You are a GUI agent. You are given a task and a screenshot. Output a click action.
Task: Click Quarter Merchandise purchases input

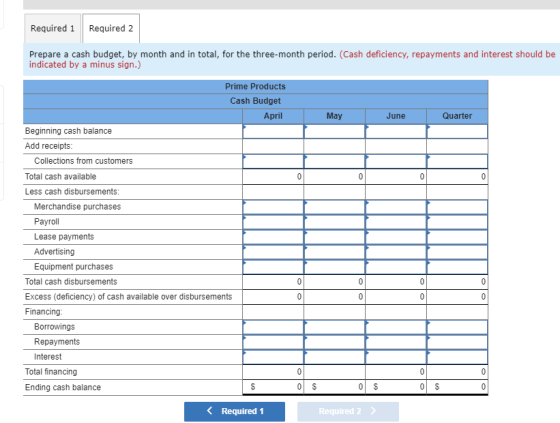point(458,207)
